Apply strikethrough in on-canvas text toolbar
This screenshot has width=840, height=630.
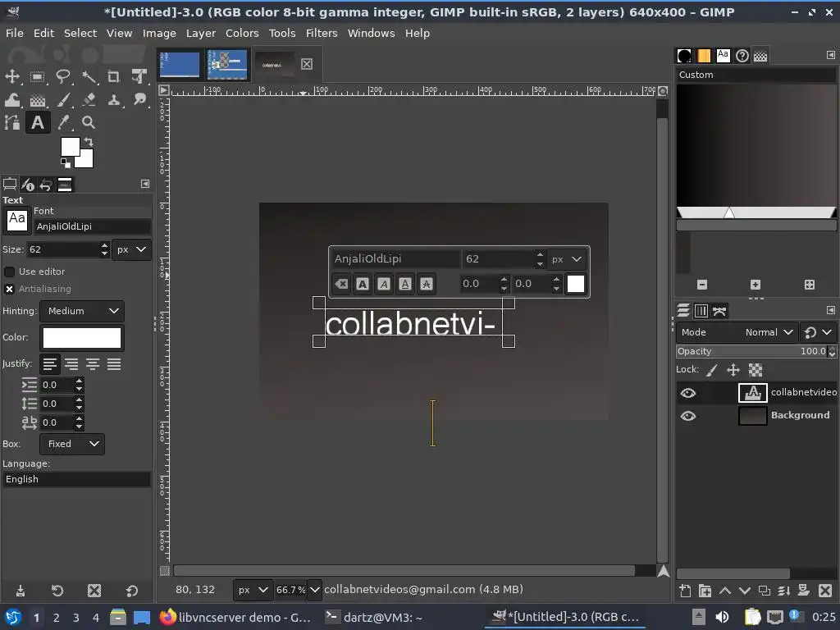pos(427,284)
